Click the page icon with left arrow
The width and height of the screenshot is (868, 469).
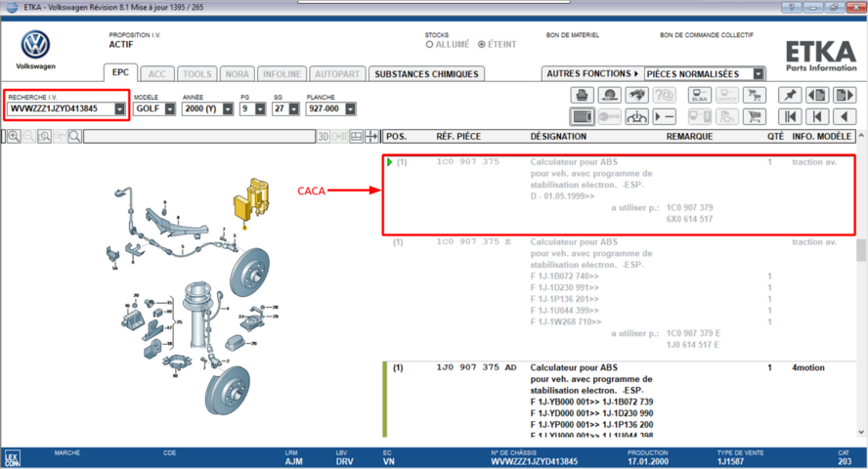pos(817,95)
